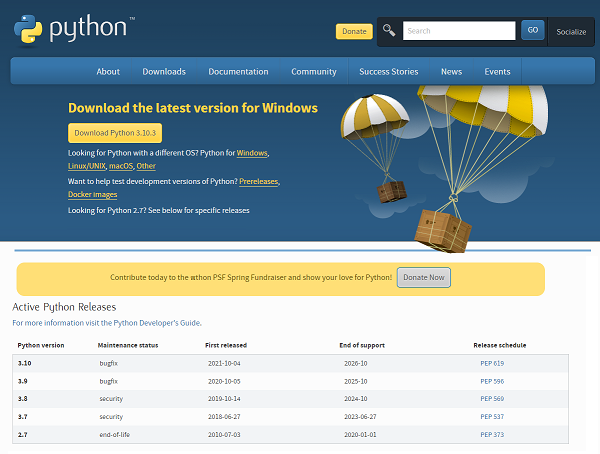Click the Python logo
The image size is (600, 454).
pos(74,29)
